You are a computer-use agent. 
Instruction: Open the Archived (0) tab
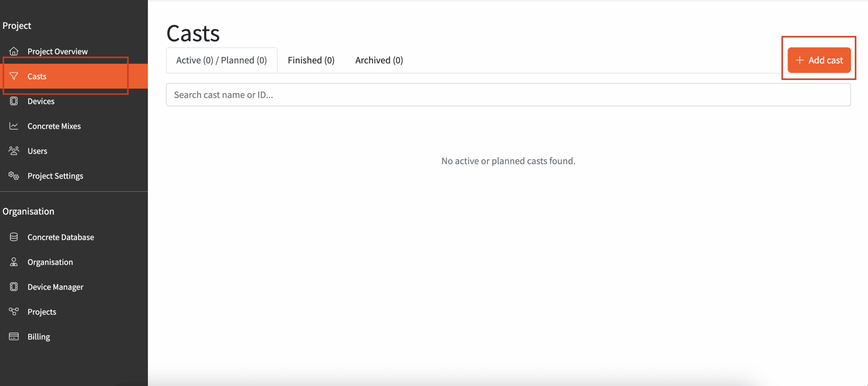[379, 60]
